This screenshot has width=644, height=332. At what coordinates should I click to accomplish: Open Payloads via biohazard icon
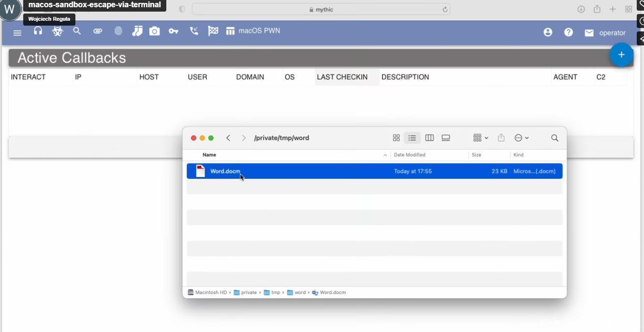pyautogui.click(x=58, y=31)
